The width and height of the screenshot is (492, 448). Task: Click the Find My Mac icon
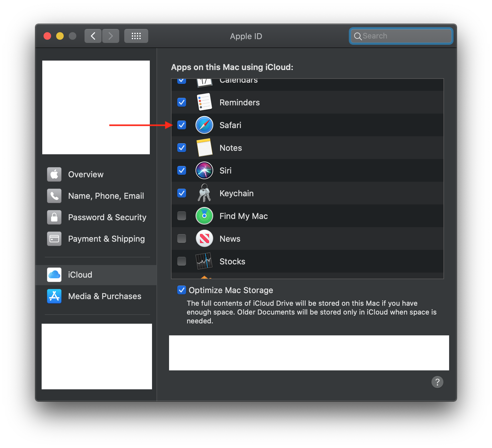tap(204, 216)
